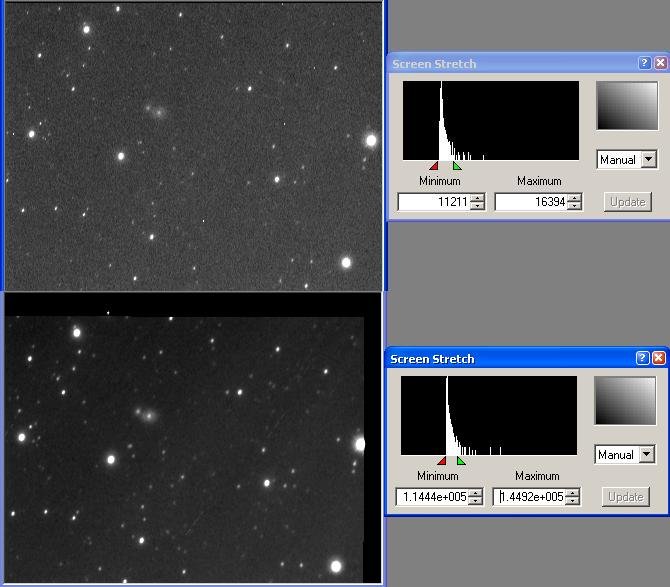Close the lower Screen Stretch window
This screenshot has height=587, width=670.
pyautogui.click(x=658, y=358)
